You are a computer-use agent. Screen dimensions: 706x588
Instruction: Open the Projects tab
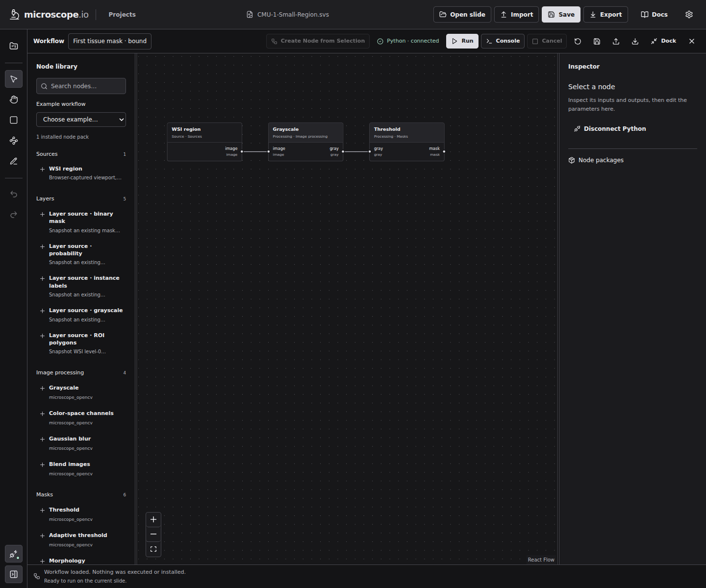point(122,15)
